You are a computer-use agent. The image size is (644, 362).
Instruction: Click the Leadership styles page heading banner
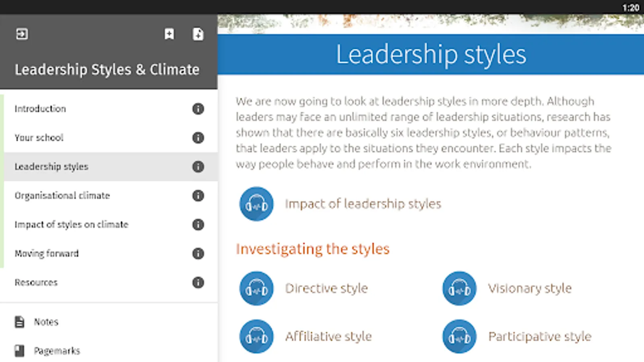(x=431, y=54)
